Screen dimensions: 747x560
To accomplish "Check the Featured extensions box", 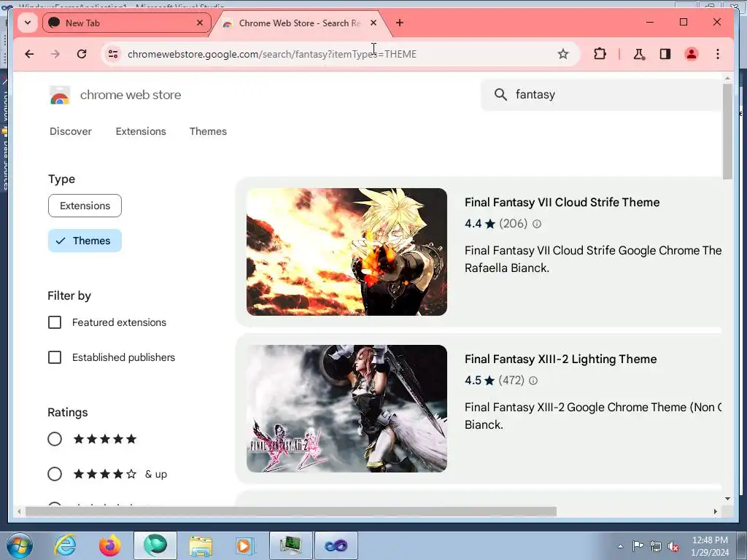I will [x=55, y=322].
